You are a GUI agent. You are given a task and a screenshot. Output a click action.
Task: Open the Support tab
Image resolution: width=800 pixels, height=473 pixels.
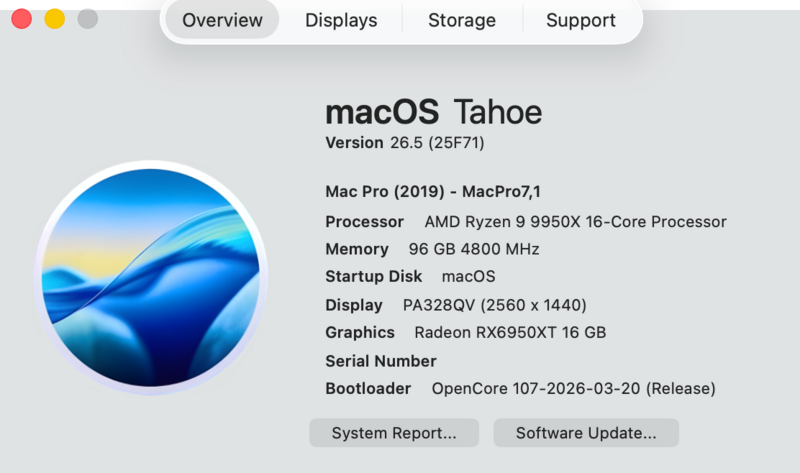coord(581,20)
